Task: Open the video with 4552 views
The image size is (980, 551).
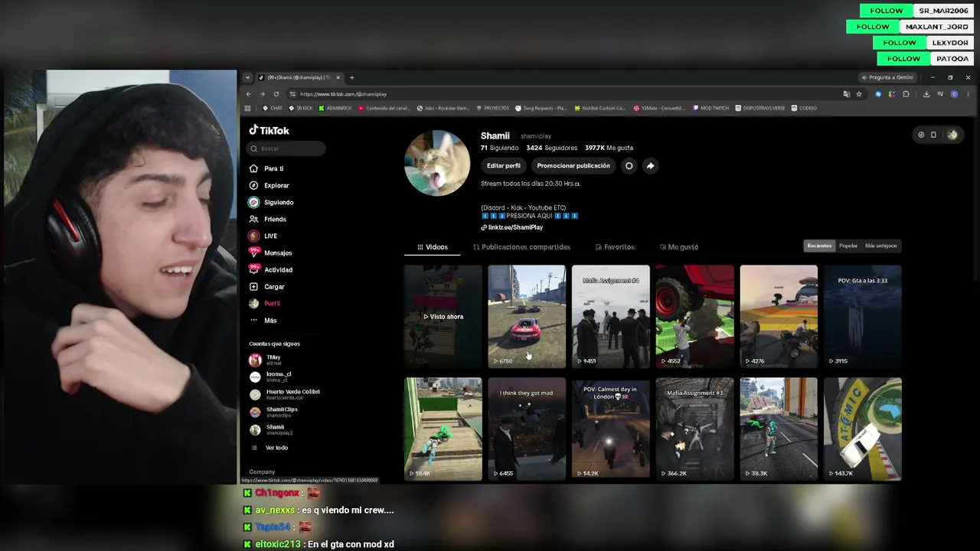Action: 695,317
